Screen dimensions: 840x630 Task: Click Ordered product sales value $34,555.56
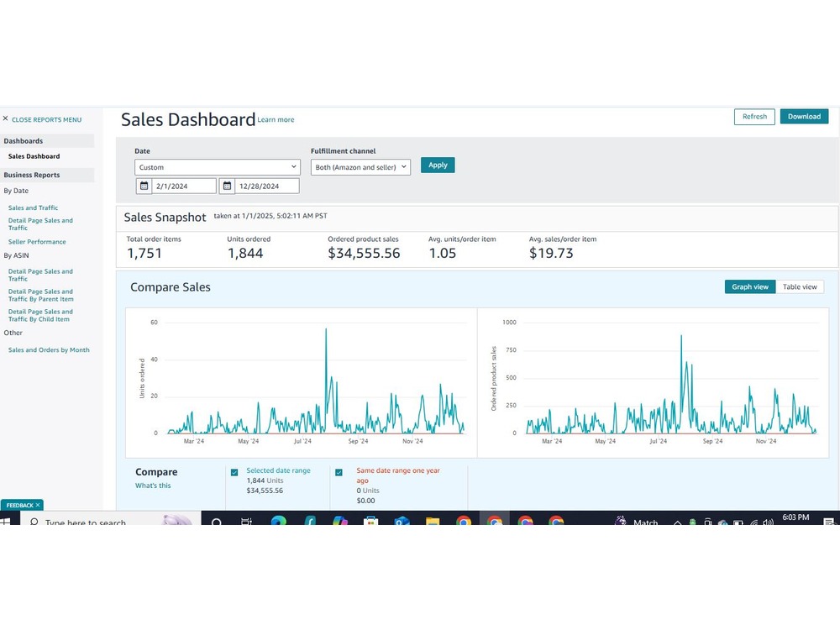(364, 253)
